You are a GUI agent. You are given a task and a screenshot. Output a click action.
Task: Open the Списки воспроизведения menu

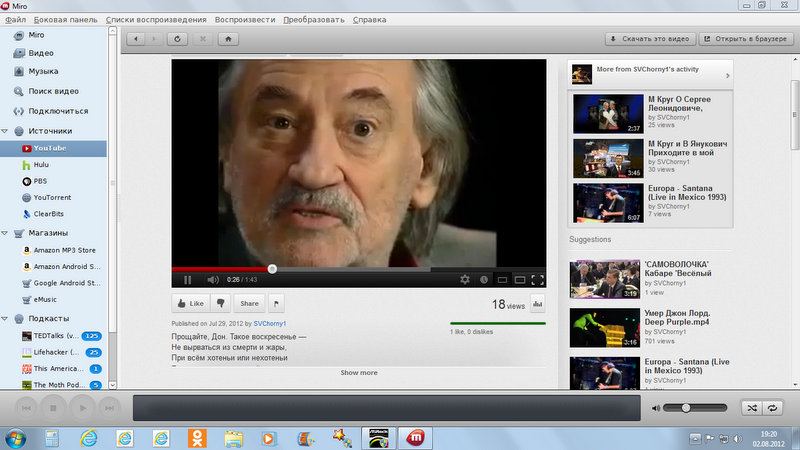(156, 19)
